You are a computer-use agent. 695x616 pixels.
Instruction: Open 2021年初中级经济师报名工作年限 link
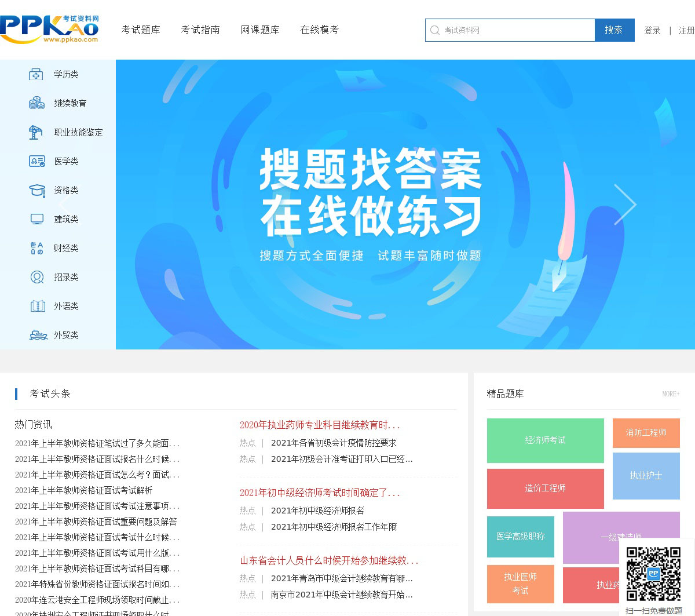click(334, 527)
